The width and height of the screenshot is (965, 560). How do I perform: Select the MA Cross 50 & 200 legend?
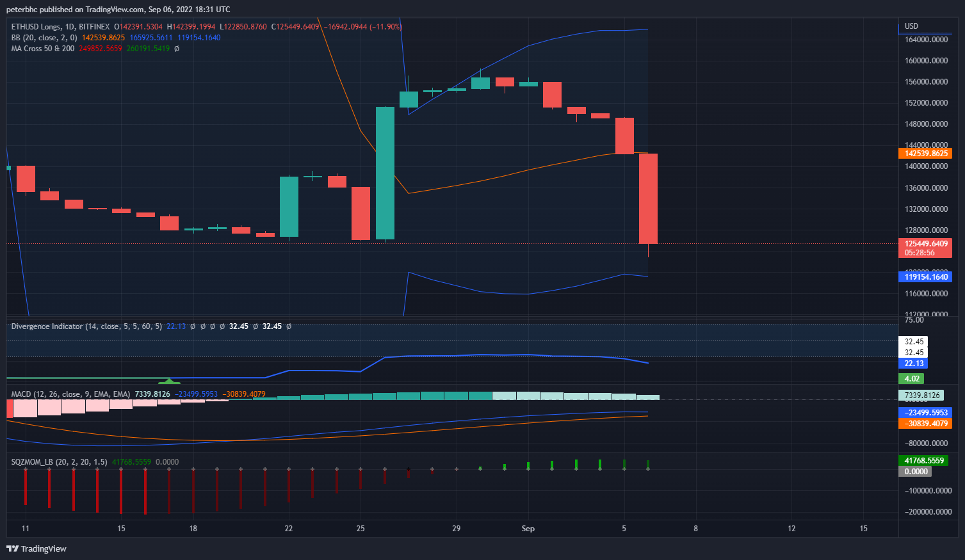(x=43, y=49)
